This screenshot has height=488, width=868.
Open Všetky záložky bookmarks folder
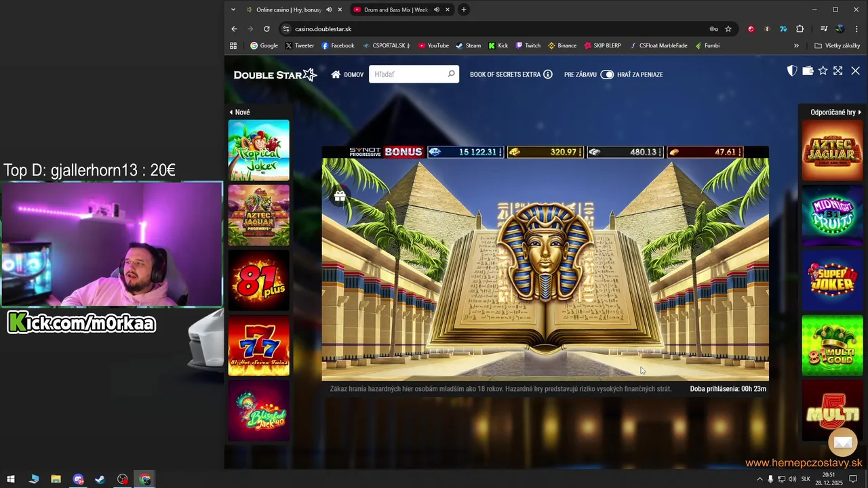click(837, 45)
